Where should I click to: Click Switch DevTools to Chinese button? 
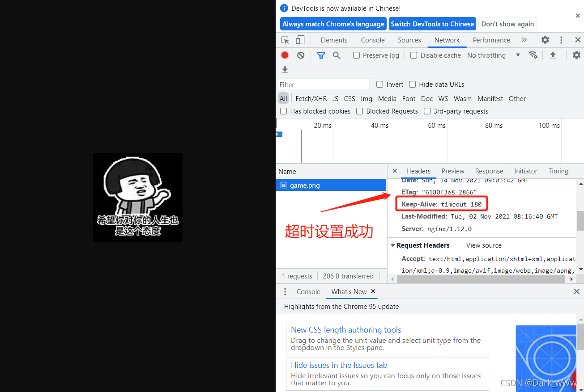(x=432, y=24)
